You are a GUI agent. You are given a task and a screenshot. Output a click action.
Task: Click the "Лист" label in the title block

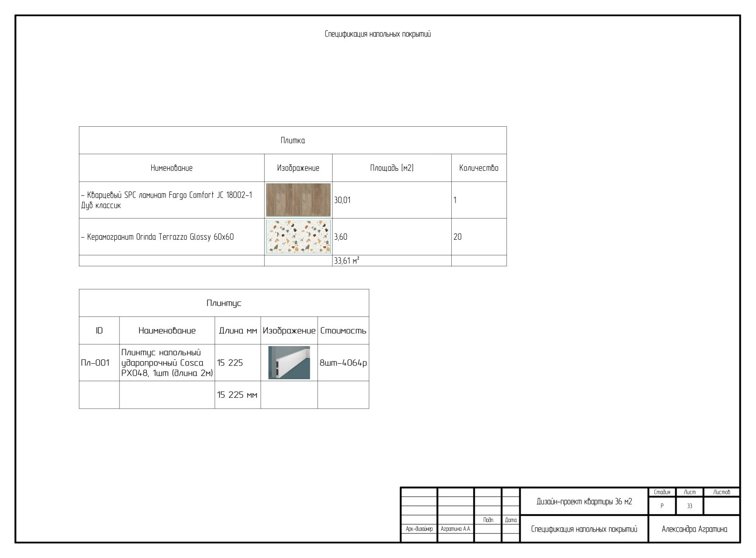pyautogui.click(x=689, y=492)
